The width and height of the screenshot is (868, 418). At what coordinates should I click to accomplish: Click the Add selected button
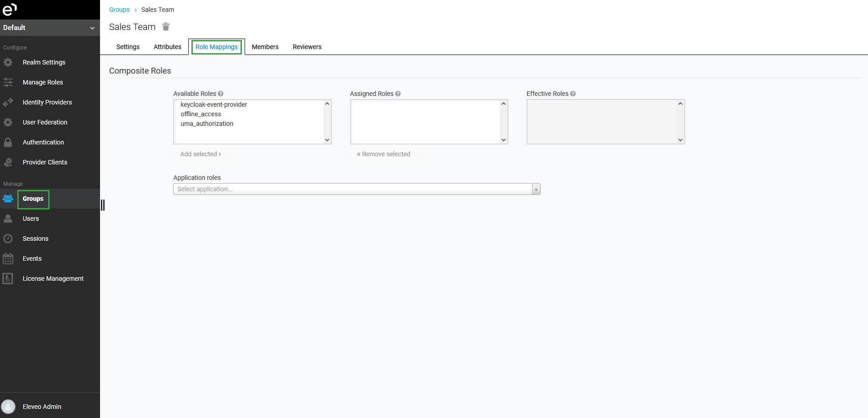[200, 154]
